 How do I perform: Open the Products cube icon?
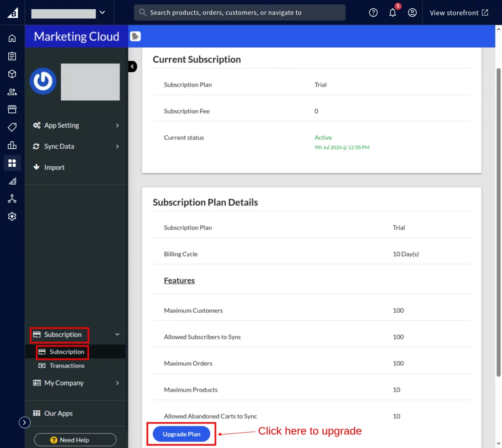point(12,74)
